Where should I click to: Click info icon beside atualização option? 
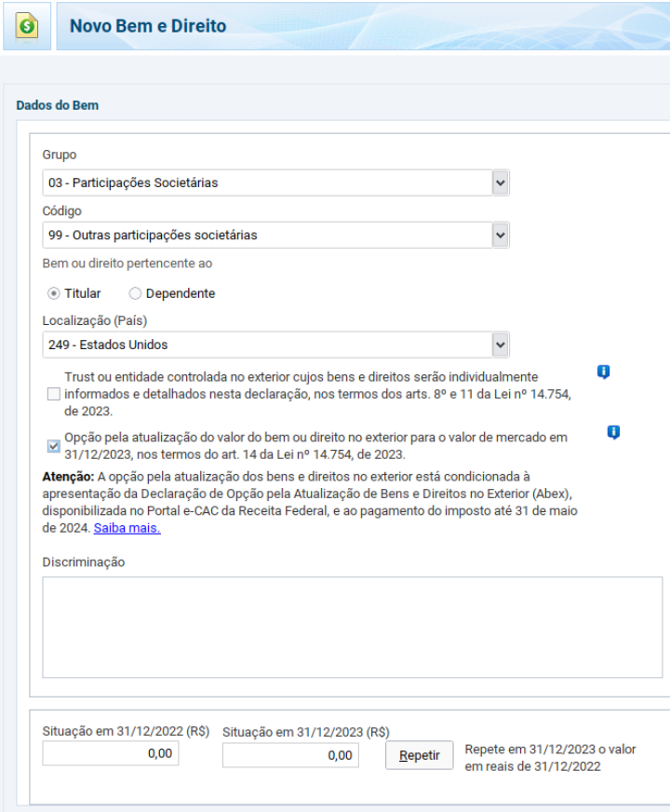coord(613,432)
